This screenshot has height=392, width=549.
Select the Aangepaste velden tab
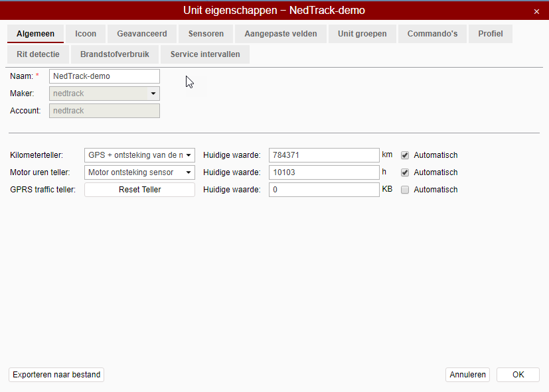point(280,34)
